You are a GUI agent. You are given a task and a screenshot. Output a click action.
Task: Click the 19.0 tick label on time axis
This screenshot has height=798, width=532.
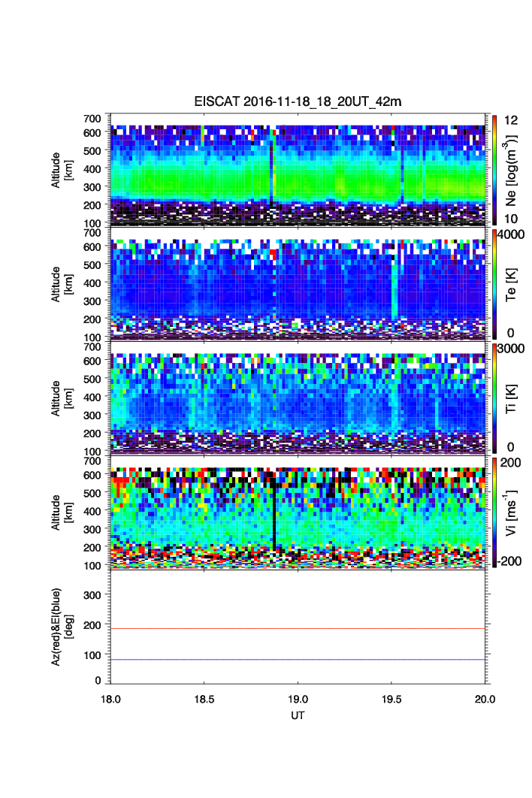pos(298,699)
